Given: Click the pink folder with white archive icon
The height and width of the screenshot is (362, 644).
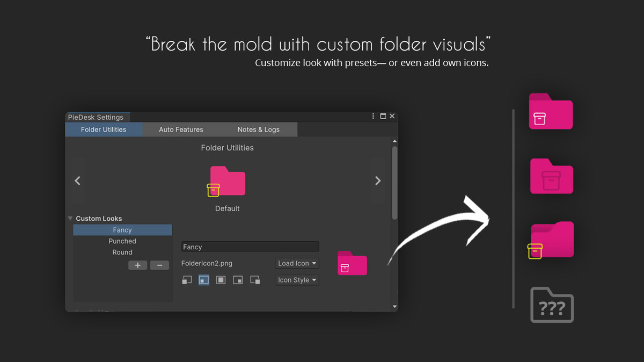Looking at the screenshot, I should click(x=551, y=111).
